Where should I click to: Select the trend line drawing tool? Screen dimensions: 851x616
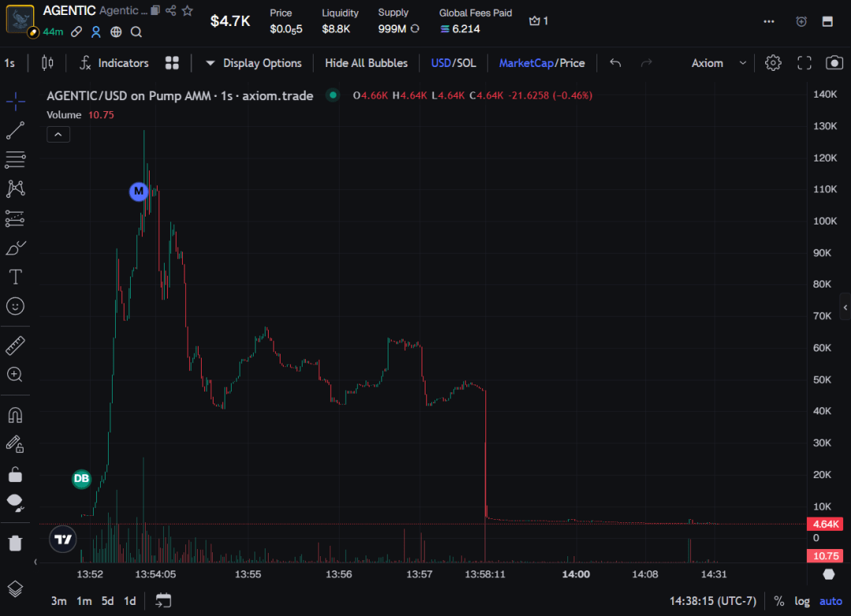coord(15,130)
